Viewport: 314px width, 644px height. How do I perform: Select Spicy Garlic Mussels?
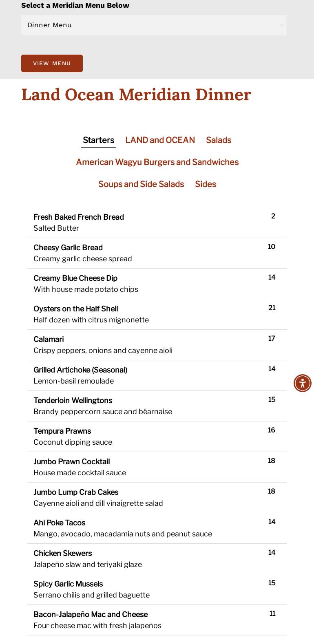(x=68, y=584)
